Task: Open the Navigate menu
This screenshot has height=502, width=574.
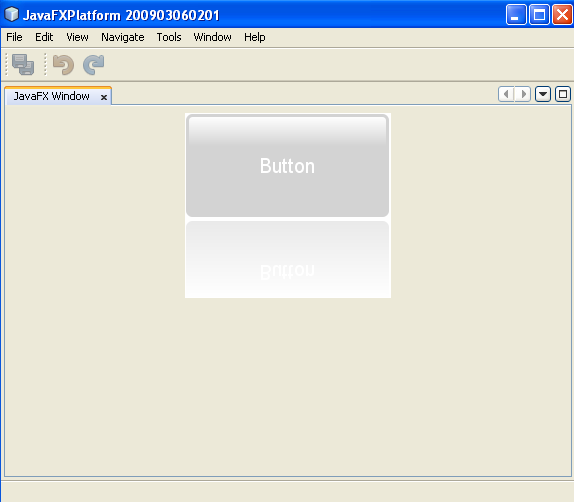Action: [123, 37]
